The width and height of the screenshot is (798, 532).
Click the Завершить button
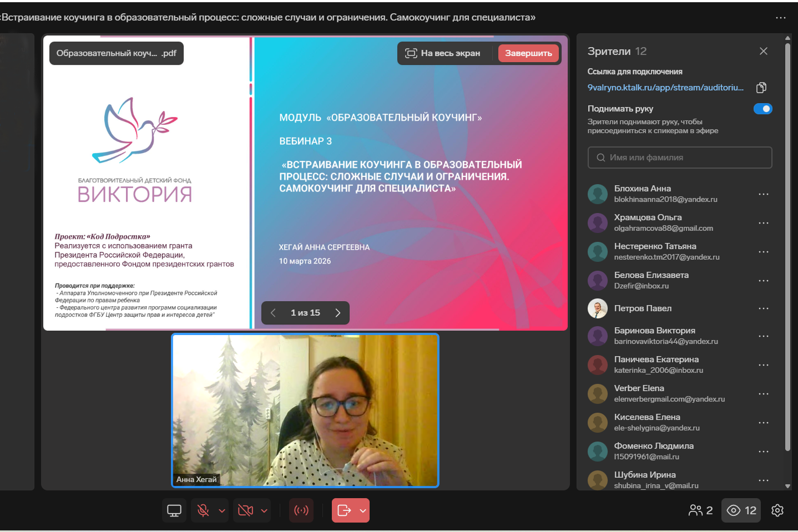point(528,53)
